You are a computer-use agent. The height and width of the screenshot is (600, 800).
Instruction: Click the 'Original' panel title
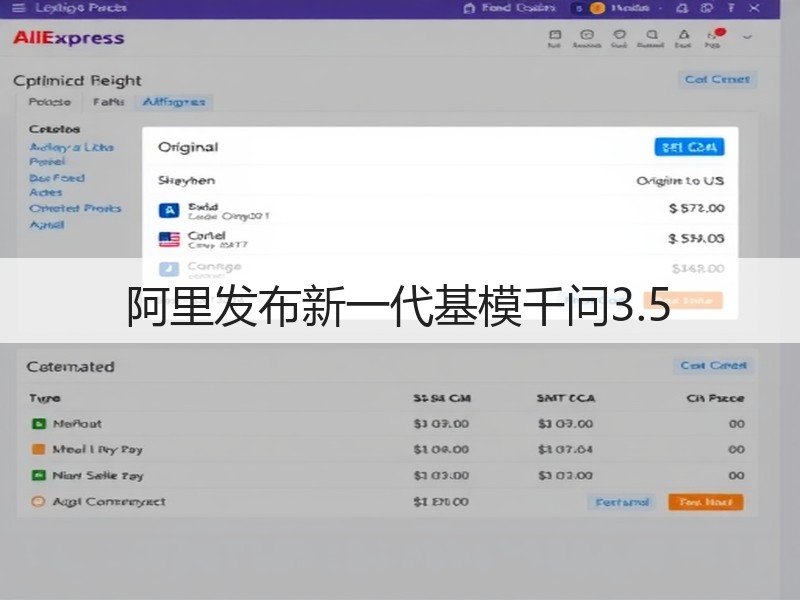188,147
